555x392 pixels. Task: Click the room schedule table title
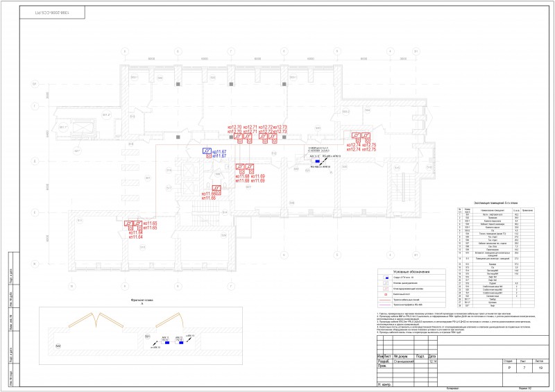(x=495, y=203)
